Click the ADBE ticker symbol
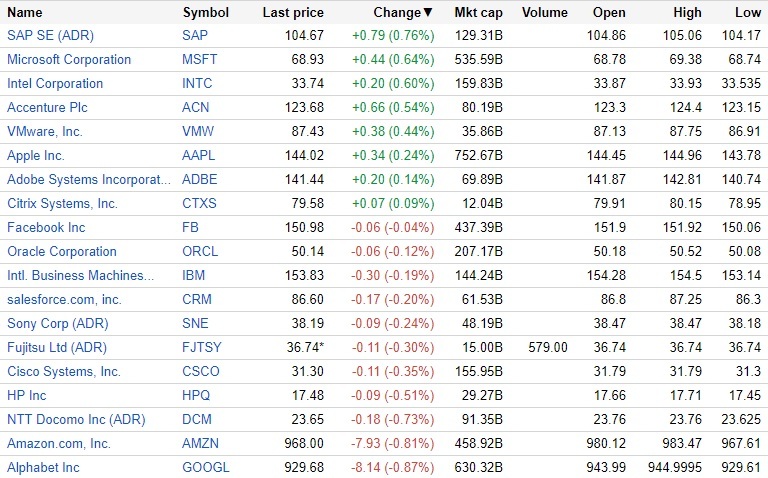Screen dimensions: 768x478 (x=199, y=179)
